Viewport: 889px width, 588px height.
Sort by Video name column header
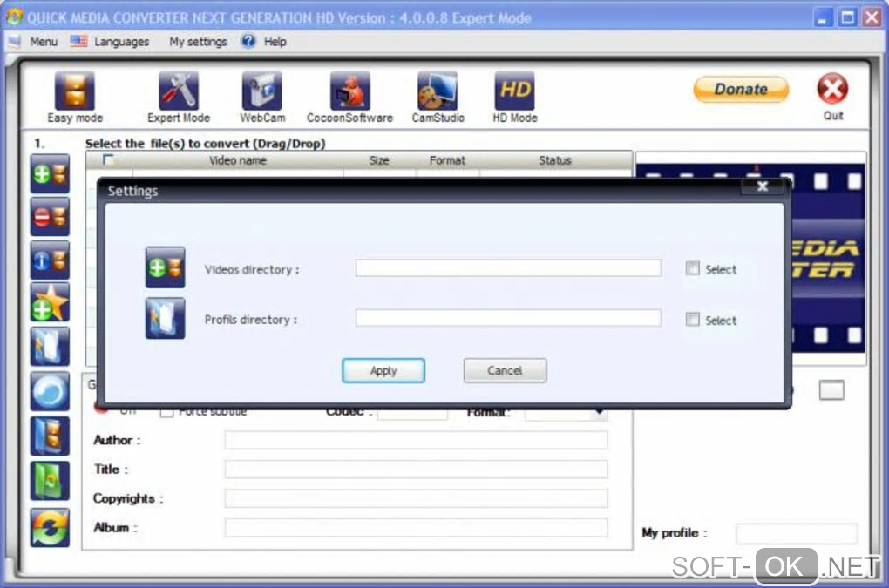pos(238,160)
